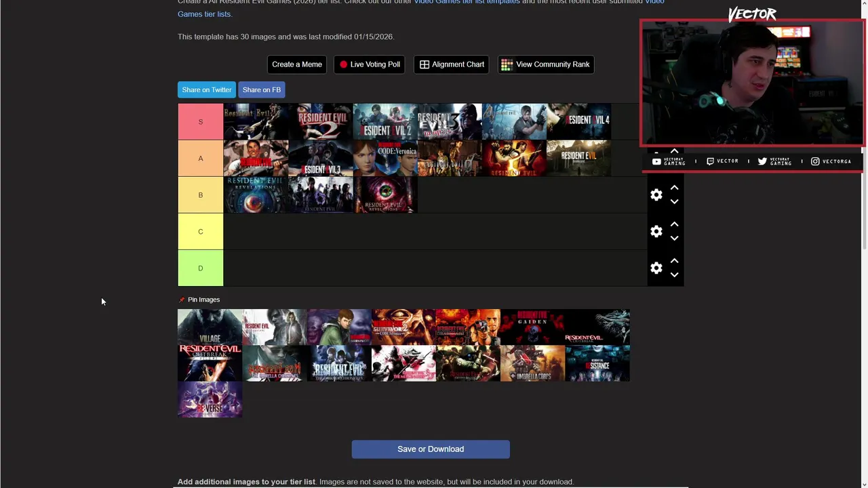Pick the Outbreak File #2 thumbnail

[210, 363]
